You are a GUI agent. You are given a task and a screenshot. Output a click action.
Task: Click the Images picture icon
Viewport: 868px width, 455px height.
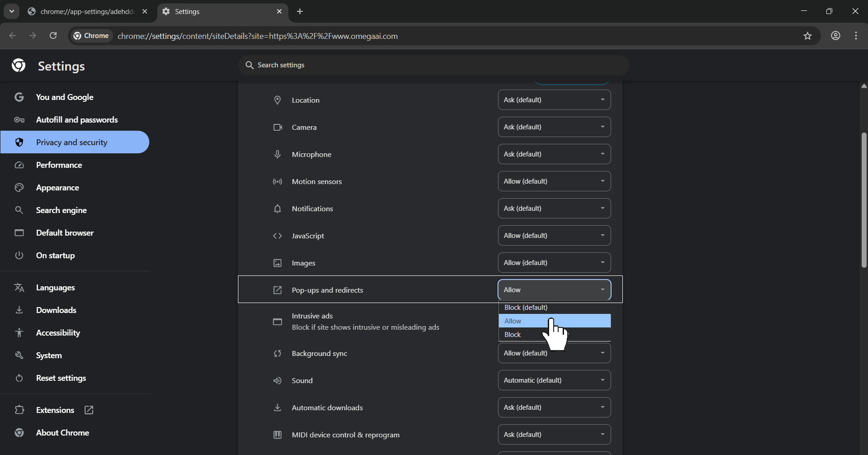[x=277, y=263]
